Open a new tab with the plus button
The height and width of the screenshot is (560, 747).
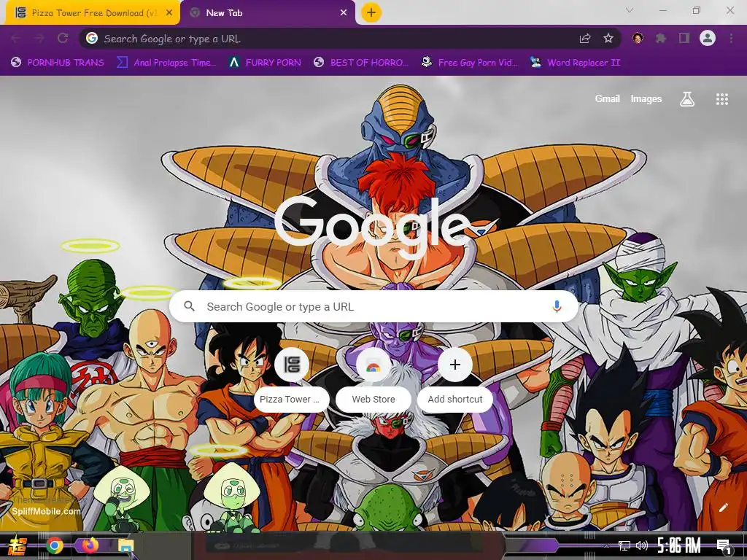click(x=371, y=13)
